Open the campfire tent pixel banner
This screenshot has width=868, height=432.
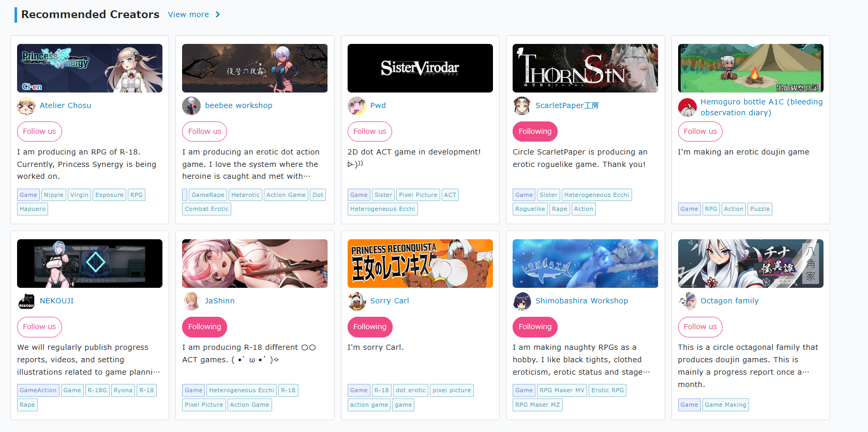[x=751, y=68]
